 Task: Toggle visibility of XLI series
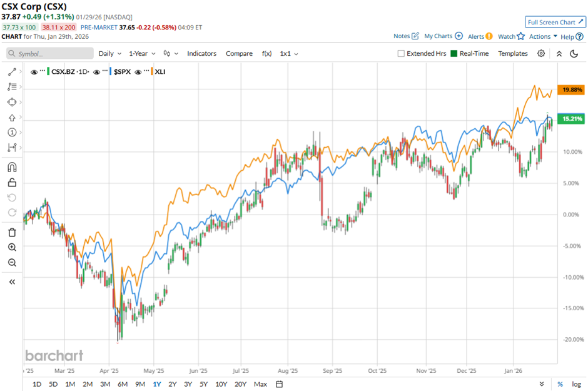click(138, 72)
